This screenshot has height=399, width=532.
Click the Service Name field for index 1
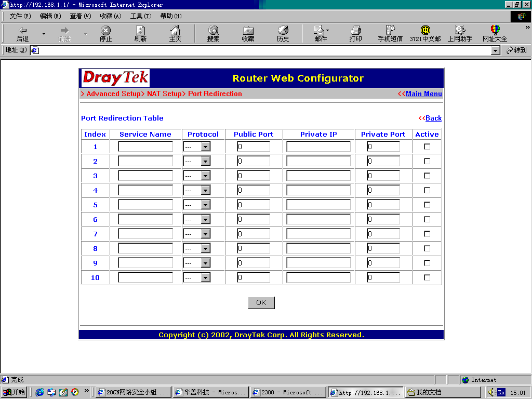(145, 147)
